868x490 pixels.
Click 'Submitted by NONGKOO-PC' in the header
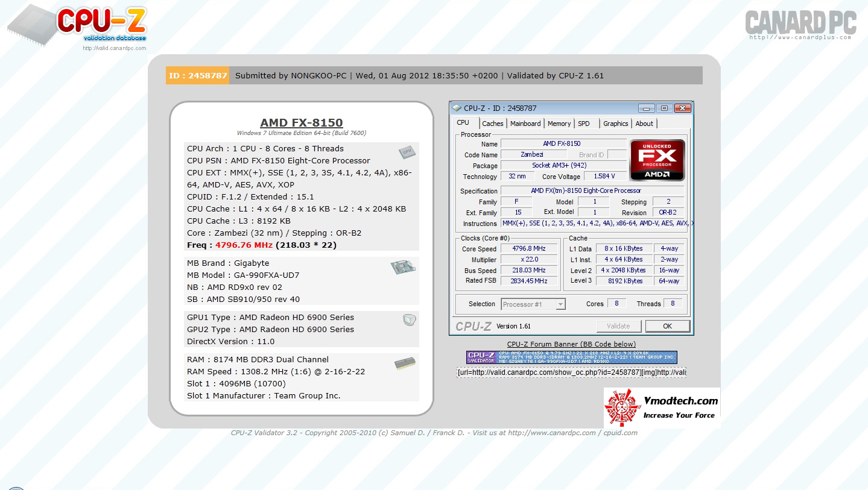pos(291,76)
